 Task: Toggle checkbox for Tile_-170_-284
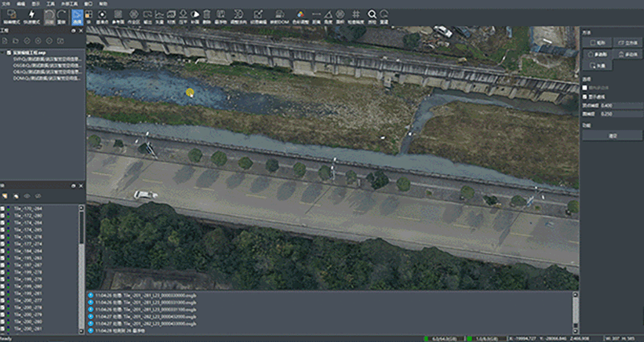point(3,209)
